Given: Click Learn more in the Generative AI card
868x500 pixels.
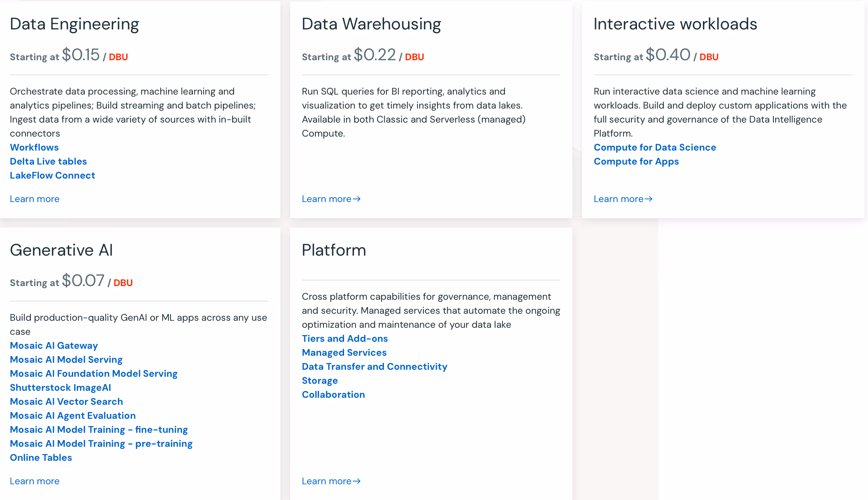Looking at the screenshot, I should (x=35, y=481).
